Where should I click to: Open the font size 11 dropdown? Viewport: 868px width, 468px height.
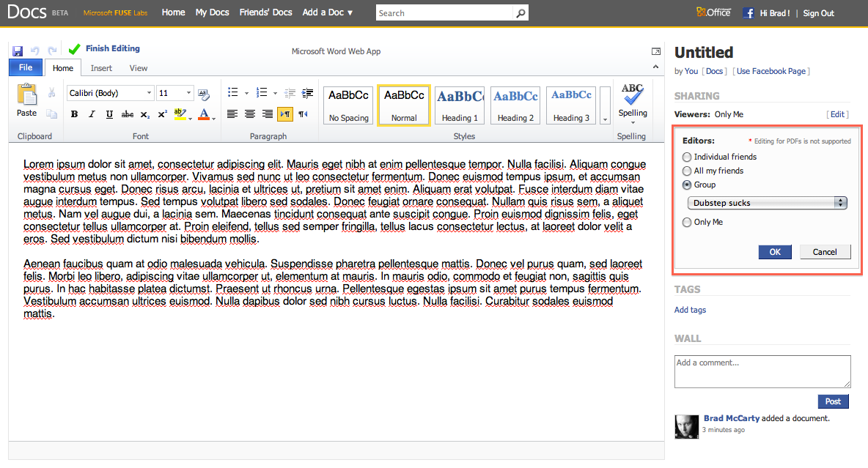(188, 93)
